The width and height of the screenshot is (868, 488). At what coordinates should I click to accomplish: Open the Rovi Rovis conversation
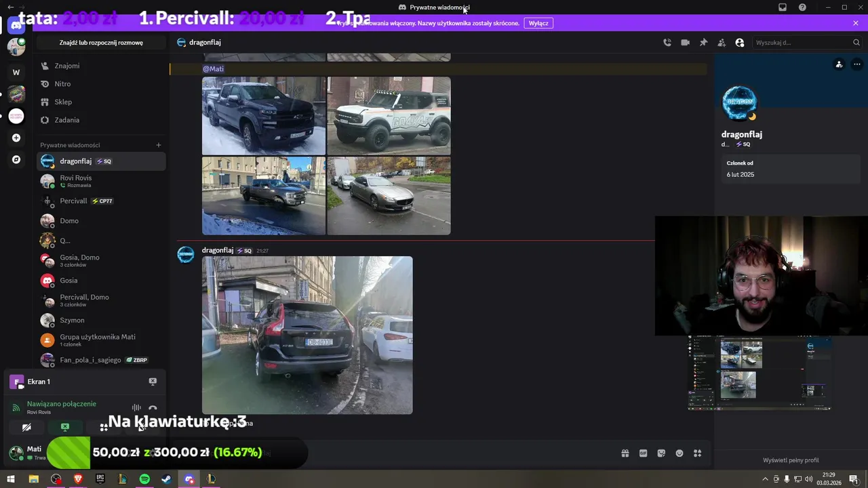pos(100,181)
